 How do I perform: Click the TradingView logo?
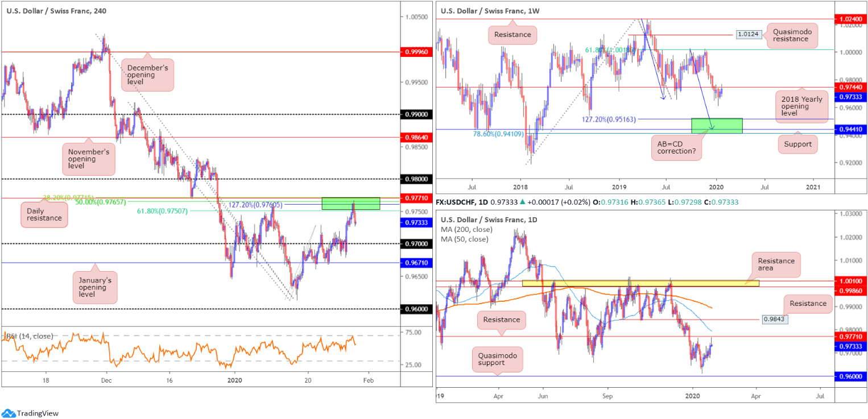pyautogui.click(x=30, y=413)
